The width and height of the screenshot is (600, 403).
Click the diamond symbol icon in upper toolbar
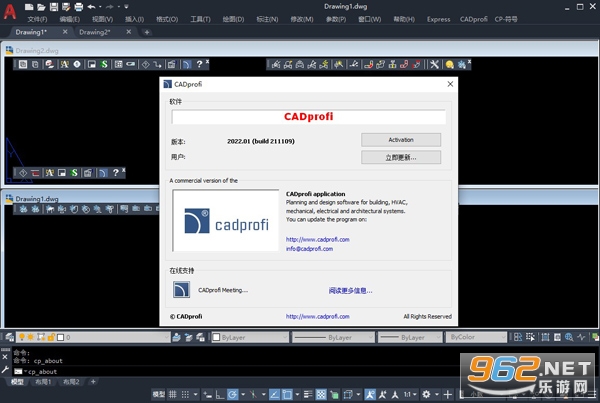pyautogui.click(x=145, y=64)
